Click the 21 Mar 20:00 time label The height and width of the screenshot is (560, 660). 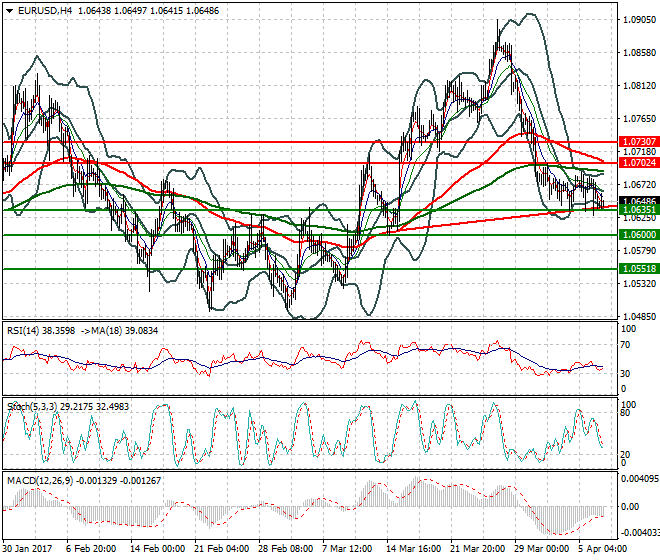tap(477, 549)
